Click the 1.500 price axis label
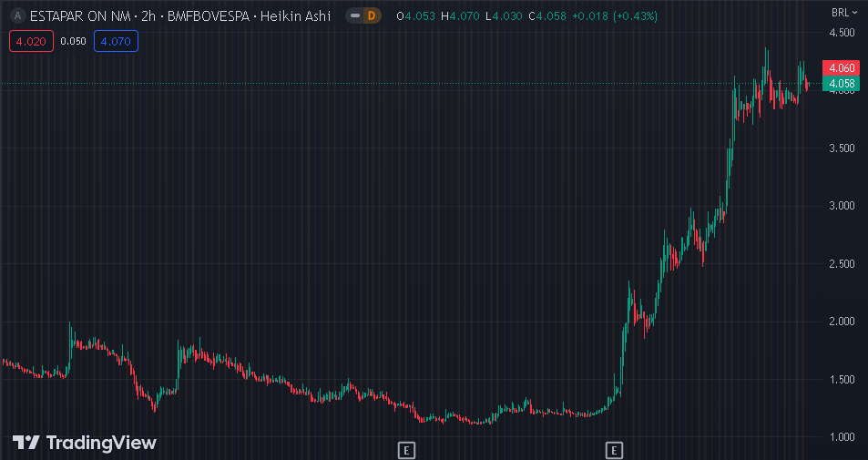Screen dimensions: 868x460 [842, 380]
